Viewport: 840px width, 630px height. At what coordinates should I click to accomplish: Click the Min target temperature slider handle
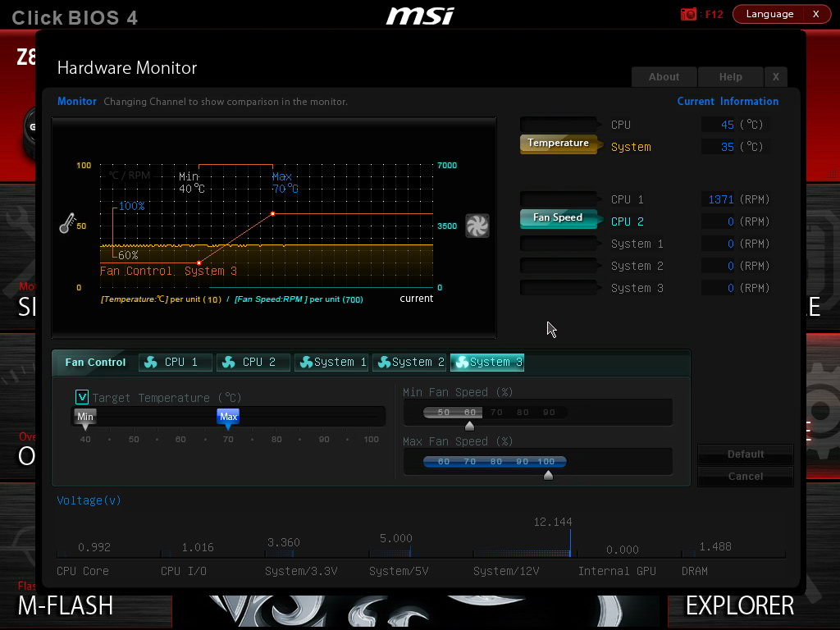[85, 418]
